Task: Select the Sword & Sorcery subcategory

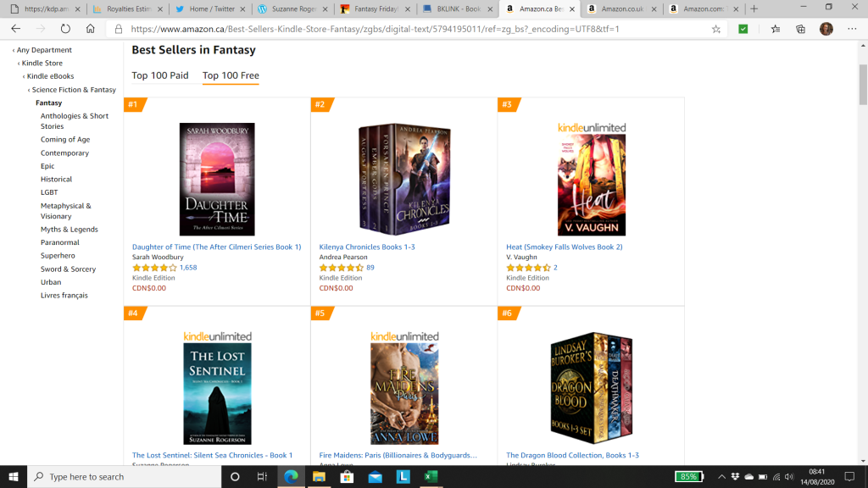Action: coord(68,269)
